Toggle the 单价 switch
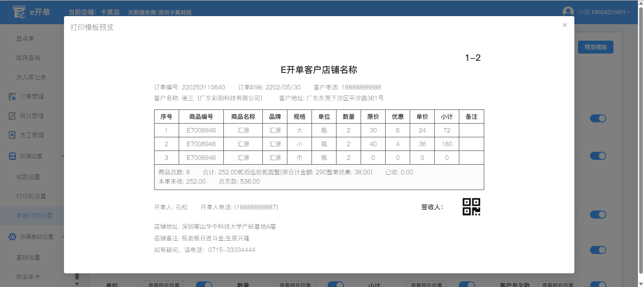Viewport: 644px width, 287px height. [204, 285]
